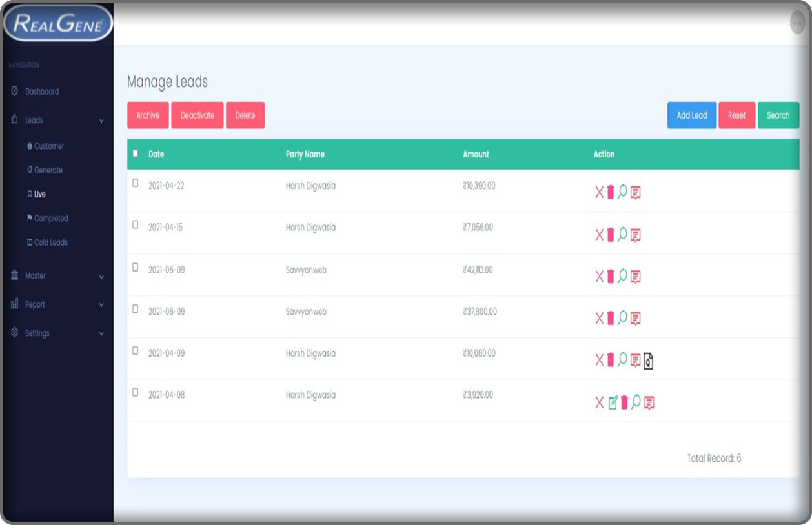Click the RealGene logo
Viewport: 812px width, 525px height.
tap(57, 24)
